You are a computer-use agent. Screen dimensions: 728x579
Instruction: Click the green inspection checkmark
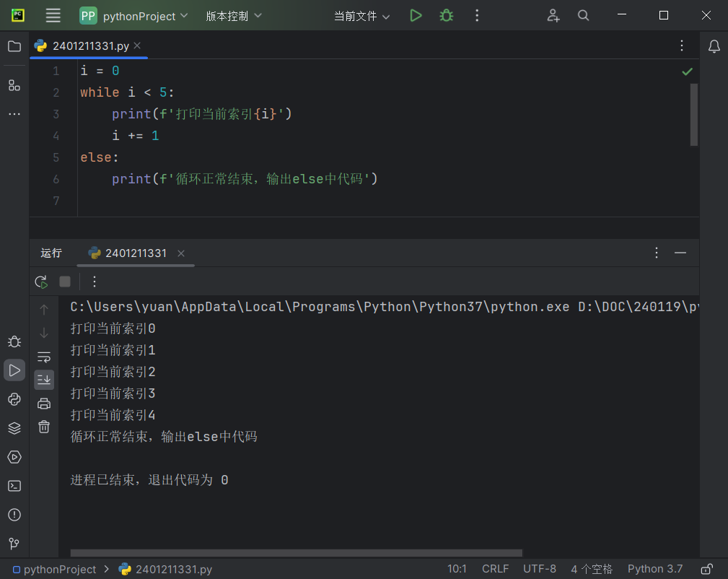(687, 71)
